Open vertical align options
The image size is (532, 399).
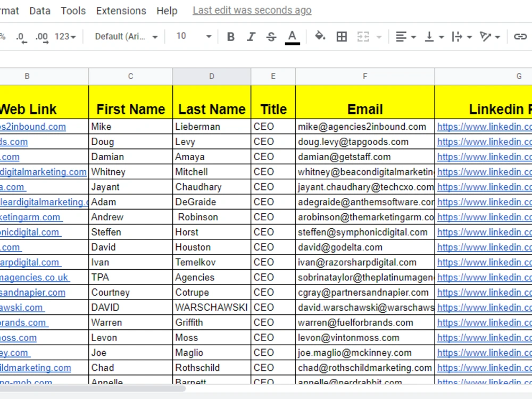(x=434, y=36)
